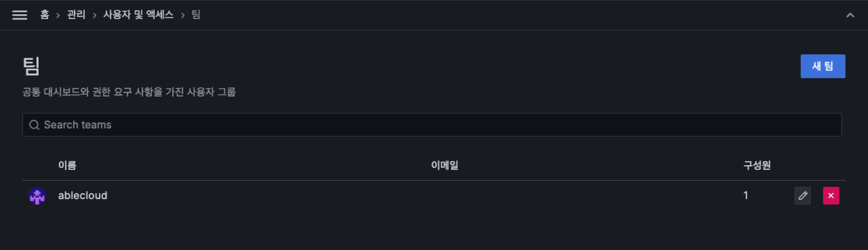
Task: Open the ablecloud team name link
Action: 83,196
